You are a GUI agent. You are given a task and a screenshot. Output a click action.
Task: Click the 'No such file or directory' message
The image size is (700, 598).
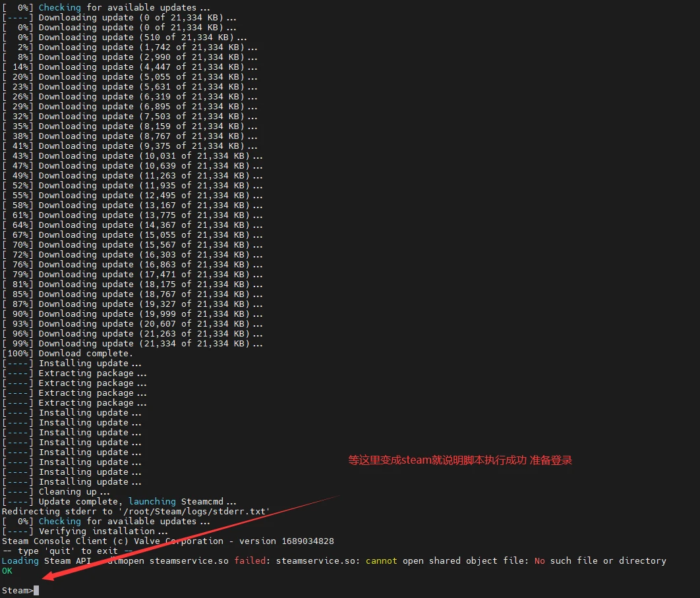click(x=600, y=560)
